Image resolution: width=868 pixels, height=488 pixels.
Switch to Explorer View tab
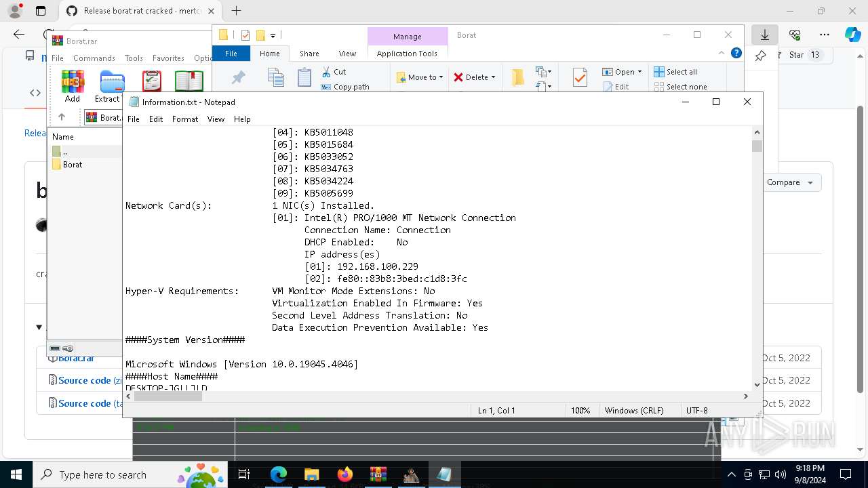click(x=347, y=54)
